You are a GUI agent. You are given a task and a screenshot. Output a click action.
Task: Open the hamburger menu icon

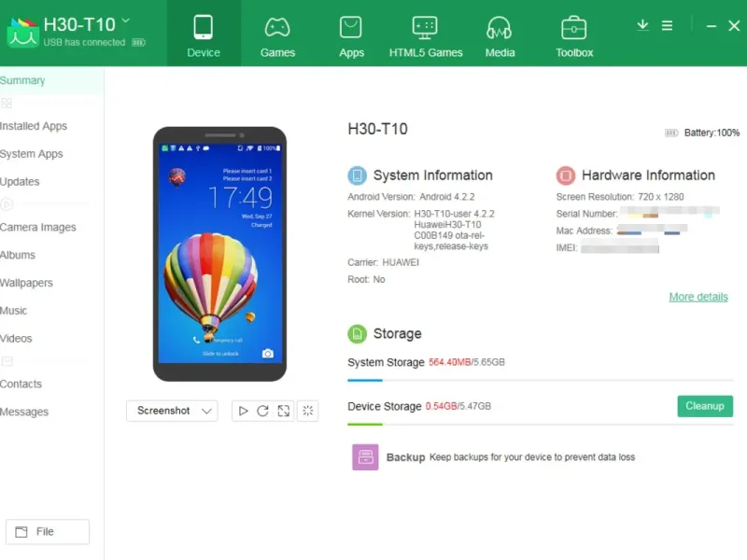pos(667,26)
